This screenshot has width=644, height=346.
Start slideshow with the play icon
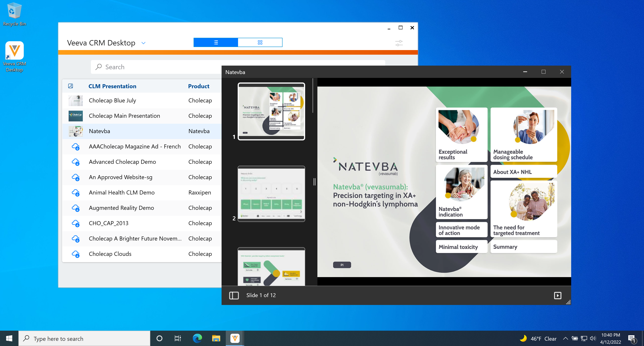coord(558,296)
